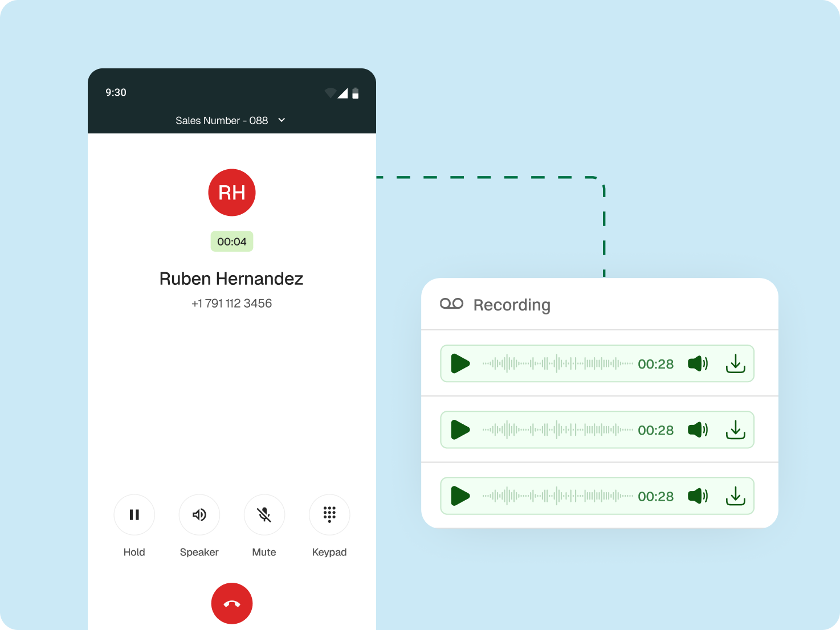The width and height of the screenshot is (840, 630).
Task: Play the first recording
Action: (x=459, y=363)
